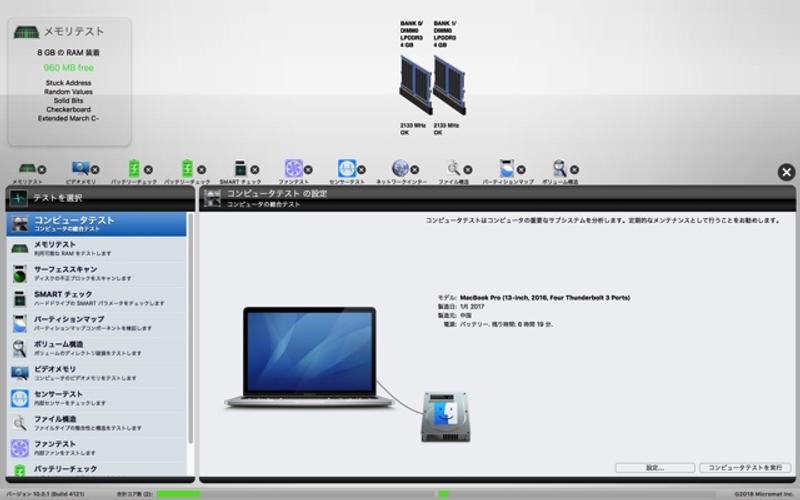Remove queued ボリューム構造 with its x button
Image resolution: width=800 pixels, height=500 pixels.
[x=574, y=170]
